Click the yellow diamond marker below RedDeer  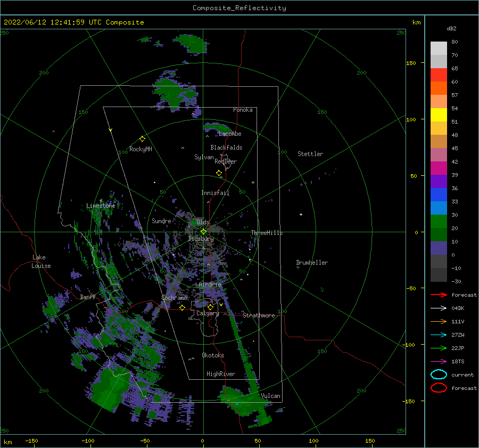click(x=219, y=173)
